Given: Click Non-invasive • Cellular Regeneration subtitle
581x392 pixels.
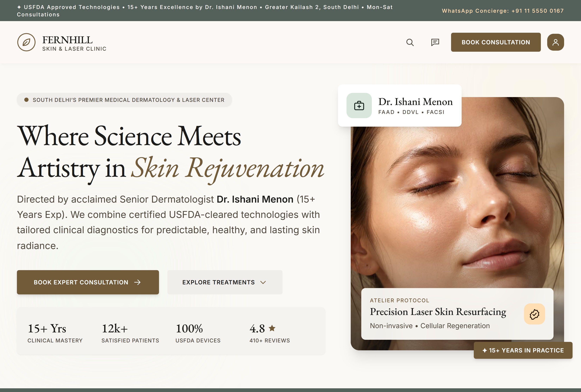Looking at the screenshot, I should click(x=430, y=326).
